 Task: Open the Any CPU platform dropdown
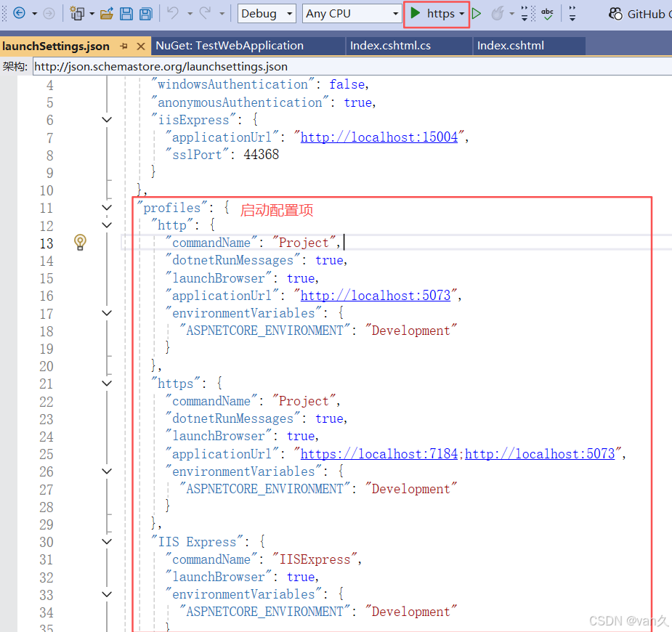[352, 14]
